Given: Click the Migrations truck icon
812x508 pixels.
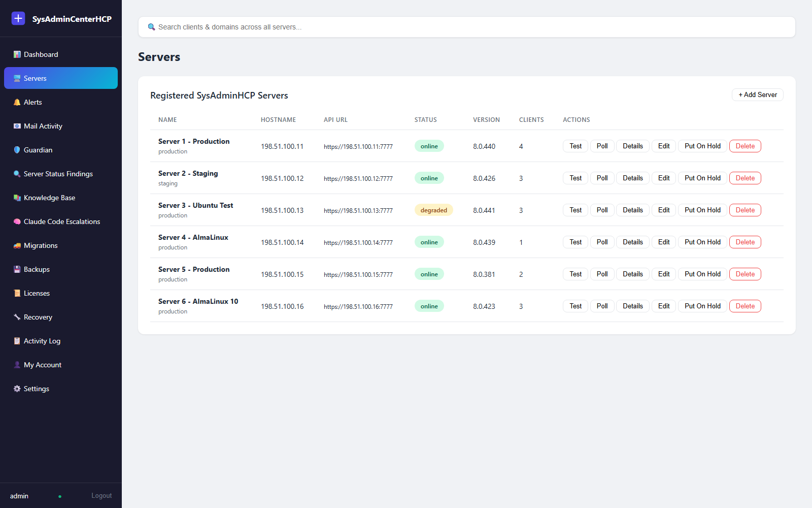Looking at the screenshot, I should pyautogui.click(x=17, y=245).
